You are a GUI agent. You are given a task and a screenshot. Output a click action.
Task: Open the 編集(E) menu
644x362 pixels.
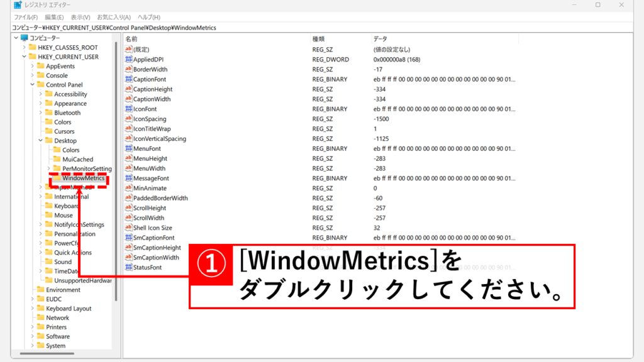(54, 17)
